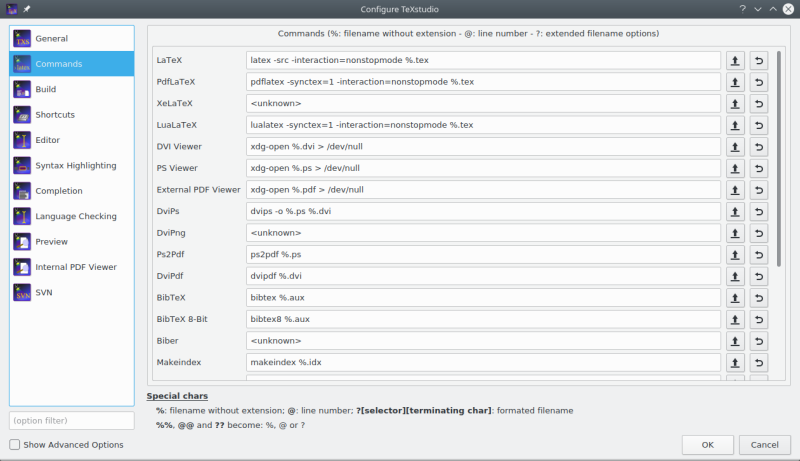
Task: Reset the External PDF Viewer command
Action: click(759, 190)
